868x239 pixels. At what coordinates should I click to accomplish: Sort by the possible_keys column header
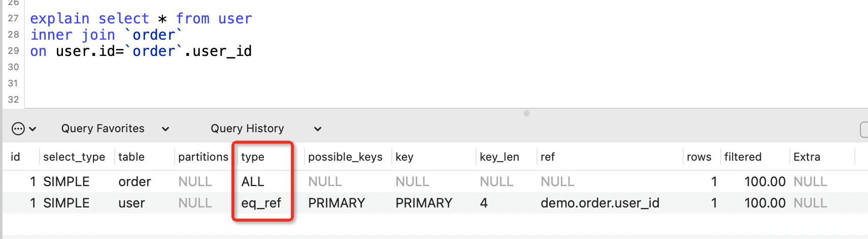pyautogui.click(x=345, y=157)
